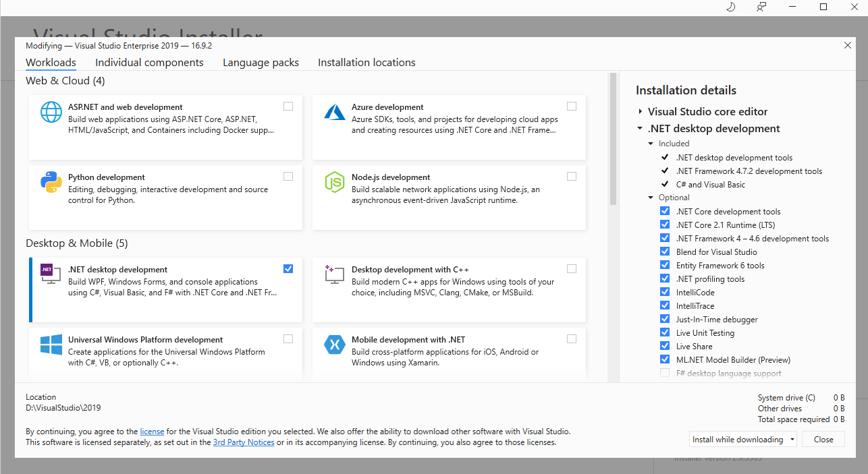Collapse the Optional components list

tap(651, 198)
